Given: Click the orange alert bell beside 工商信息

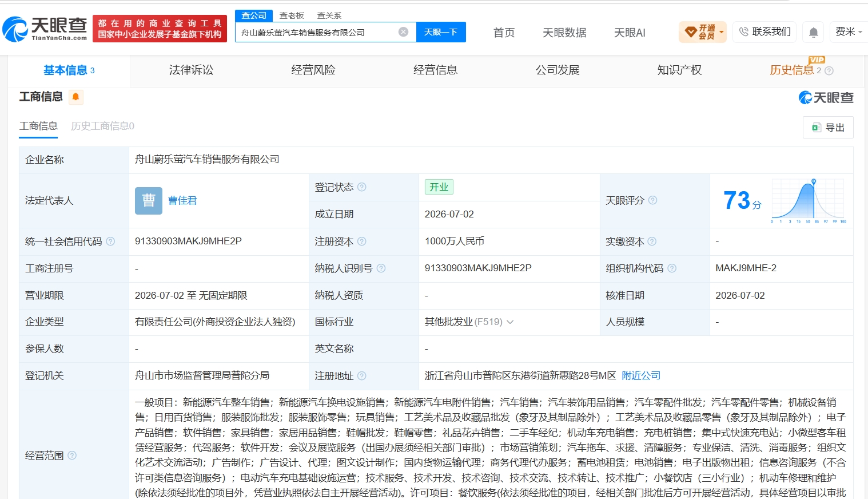Looking at the screenshot, I should 75,97.
